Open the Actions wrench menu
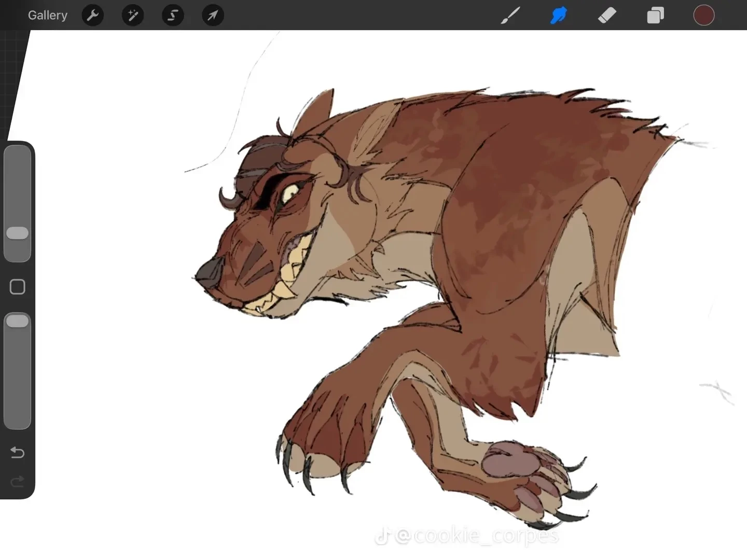Viewport: 747px width, 560px height. (x=93, y=16)
